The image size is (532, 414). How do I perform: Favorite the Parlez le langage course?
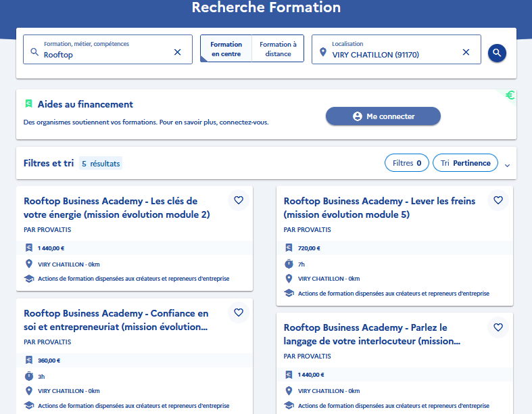tap(498, 327)
